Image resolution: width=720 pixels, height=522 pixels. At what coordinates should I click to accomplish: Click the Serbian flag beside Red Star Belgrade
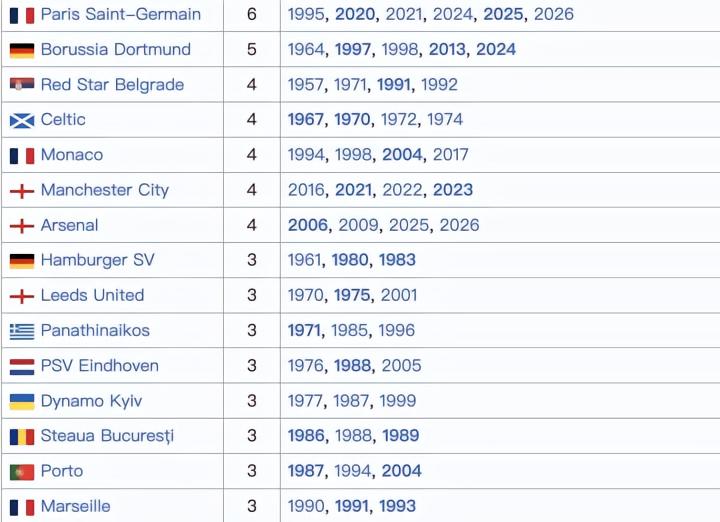tap(22, 85)
